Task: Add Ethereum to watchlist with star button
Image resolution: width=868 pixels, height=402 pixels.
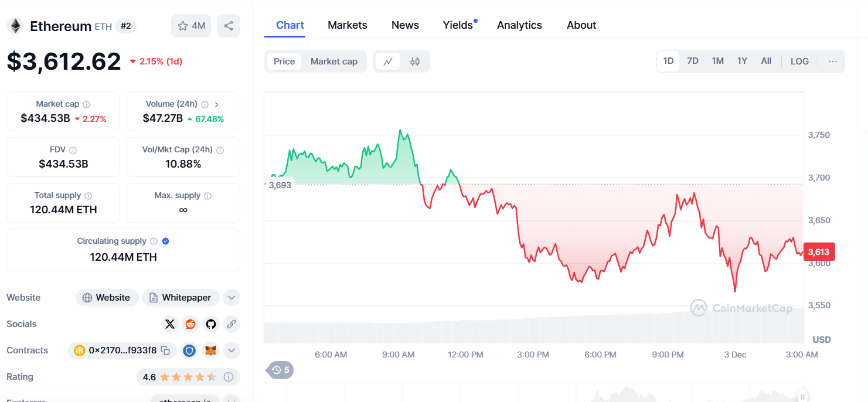Action: tap(191, 26)
